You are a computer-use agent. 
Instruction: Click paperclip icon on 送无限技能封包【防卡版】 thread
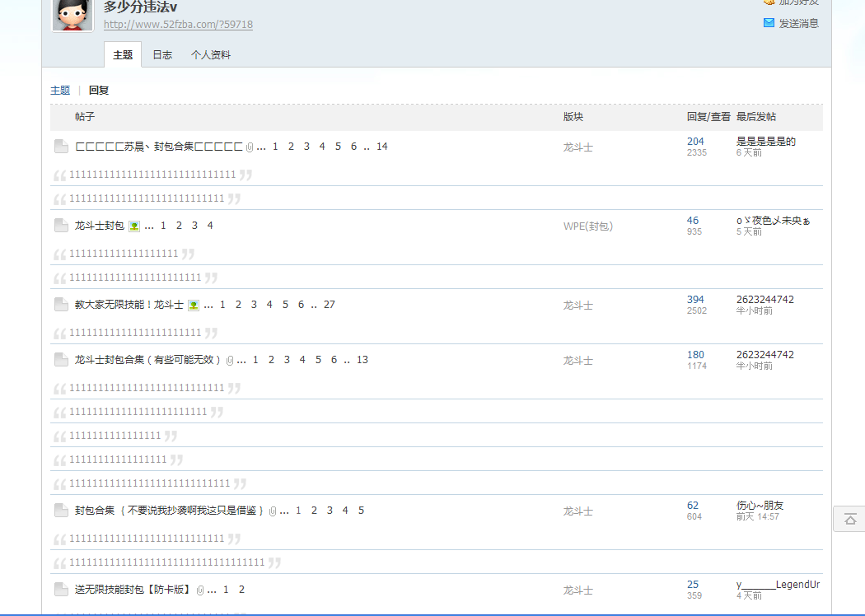[x=199, y=590]
